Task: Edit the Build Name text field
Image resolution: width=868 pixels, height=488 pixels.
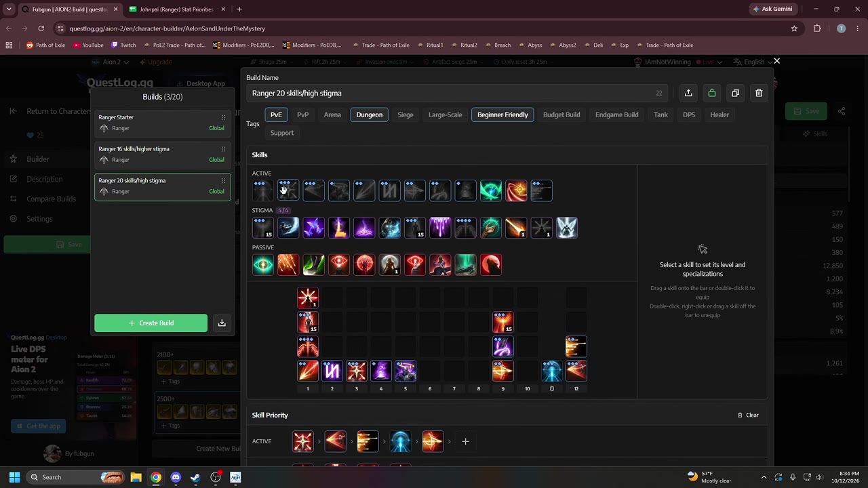Action: click(x=457, y=93)
